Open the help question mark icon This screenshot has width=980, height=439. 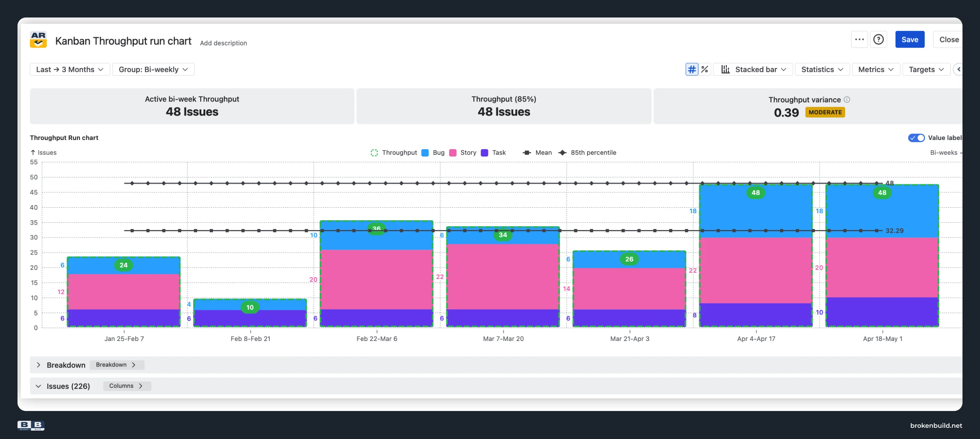pyautogui.click(x=878, y=39)
